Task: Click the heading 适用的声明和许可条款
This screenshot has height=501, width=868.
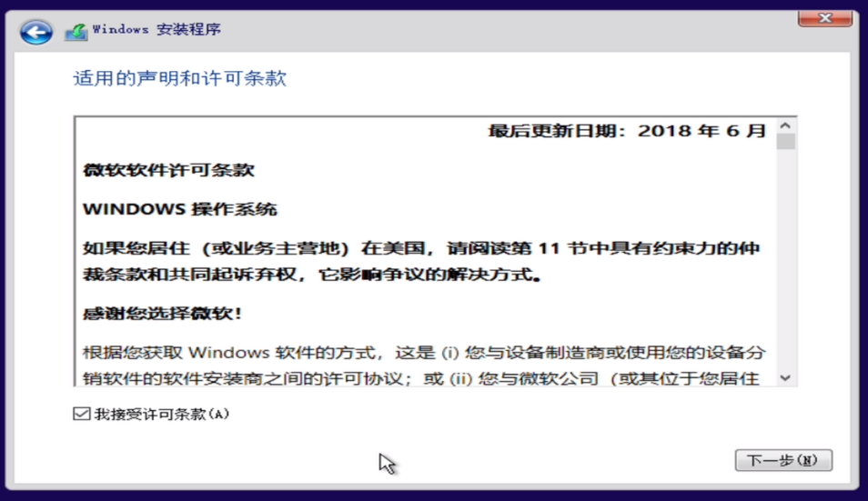Action: 180,78
